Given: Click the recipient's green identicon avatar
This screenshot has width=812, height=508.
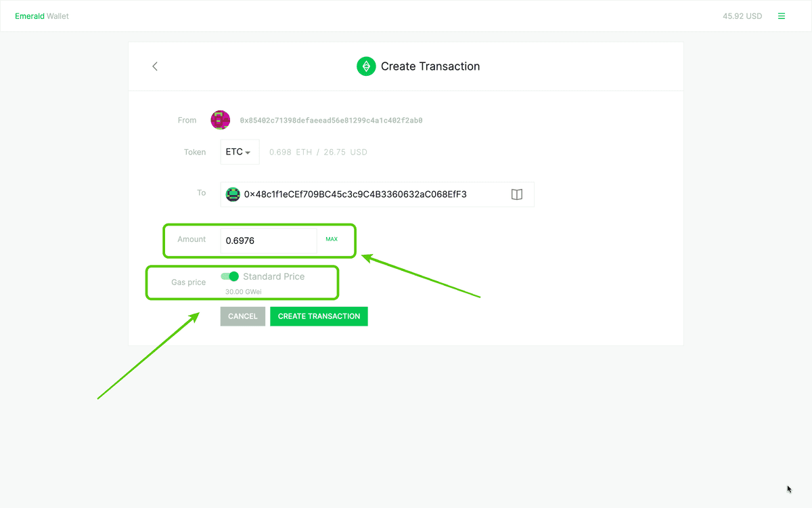Looking at the screenshot, I should coord(233,194).
